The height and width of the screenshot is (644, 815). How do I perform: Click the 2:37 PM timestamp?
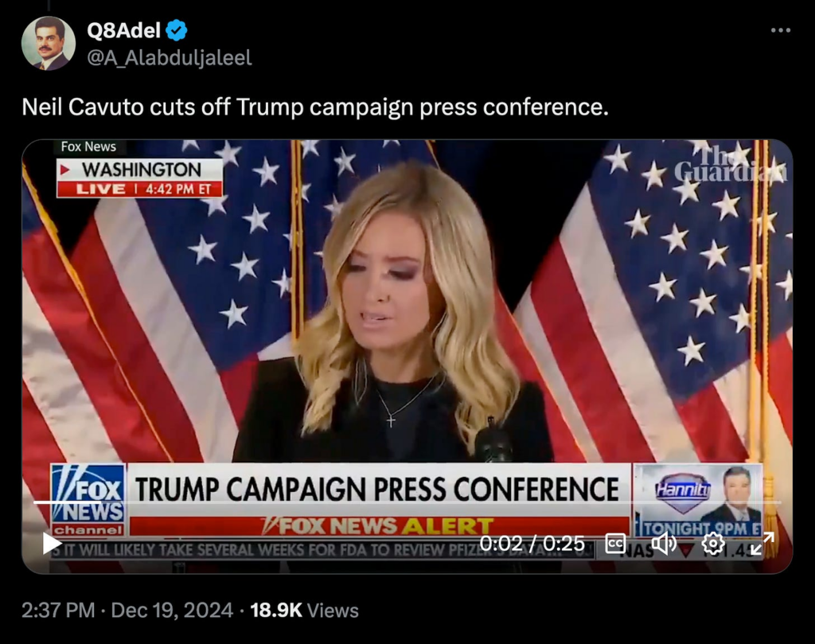tap(58, 611)
